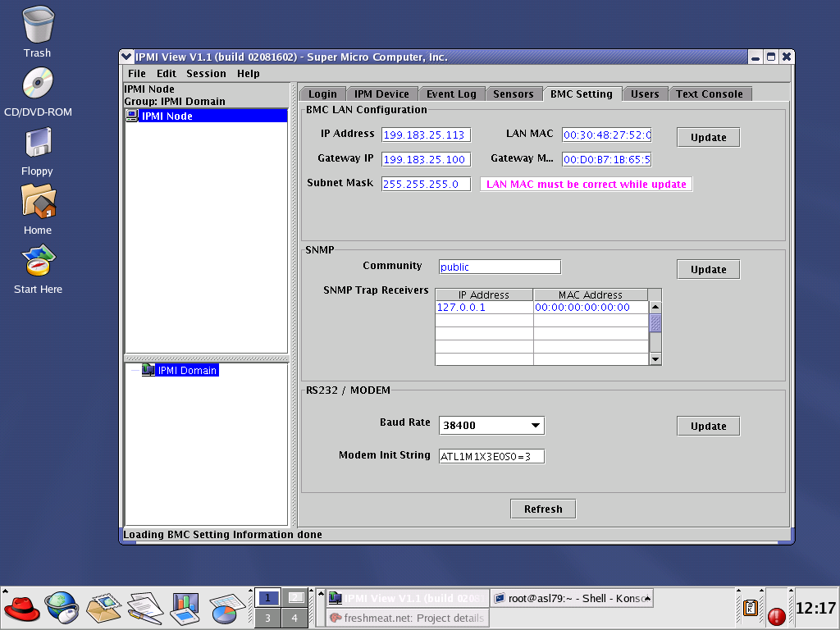Activate IPMI View taskbar button
This screenshot has width=840, height=630.
coord(409,598)
